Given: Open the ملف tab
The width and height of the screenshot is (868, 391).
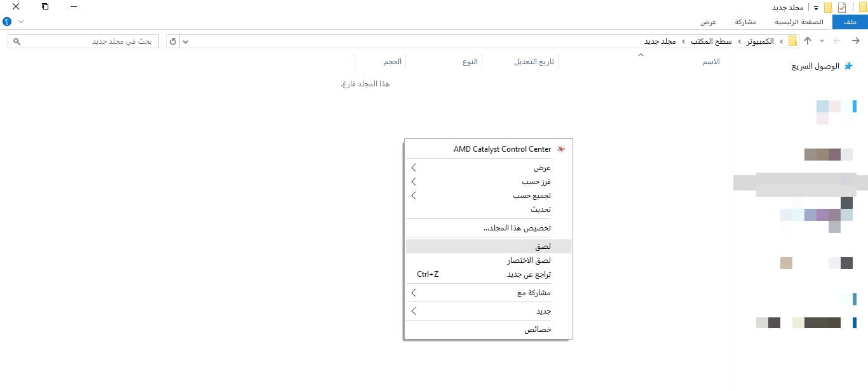Looking at the screenshot, I should click(x=850, y=22).
